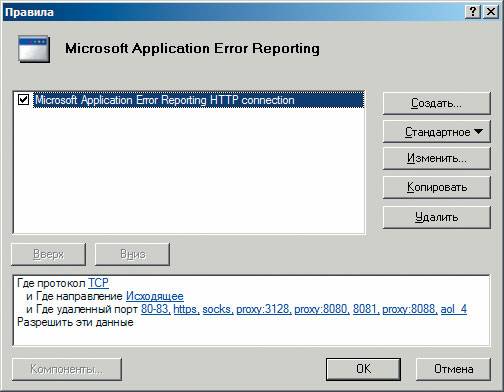Image resolution: width=504 pixels, height=392 pixels.
Task: Open the Стандартное dropdown button
Action: pos(437,132)
